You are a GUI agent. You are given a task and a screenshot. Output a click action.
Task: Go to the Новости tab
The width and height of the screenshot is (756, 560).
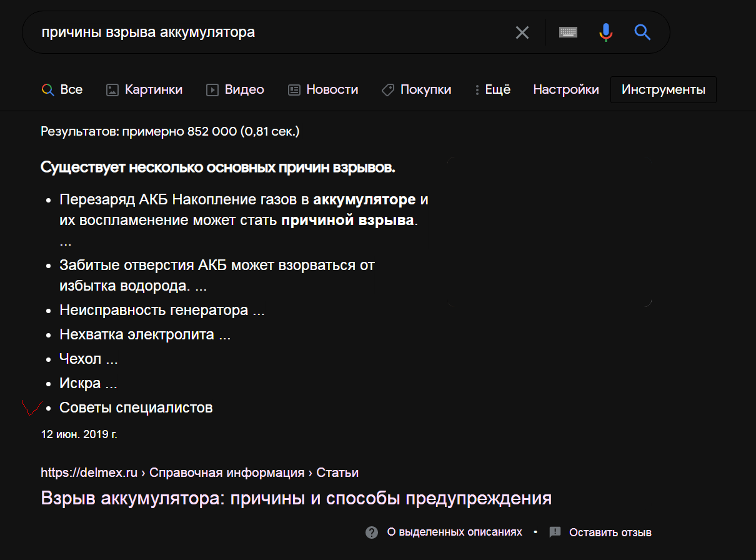point(323,89)
